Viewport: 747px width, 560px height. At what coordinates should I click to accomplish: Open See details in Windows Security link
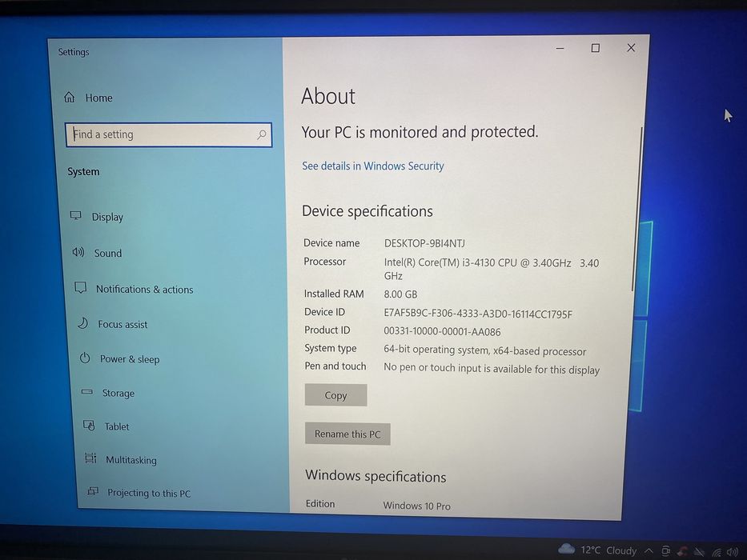point(373,166)
